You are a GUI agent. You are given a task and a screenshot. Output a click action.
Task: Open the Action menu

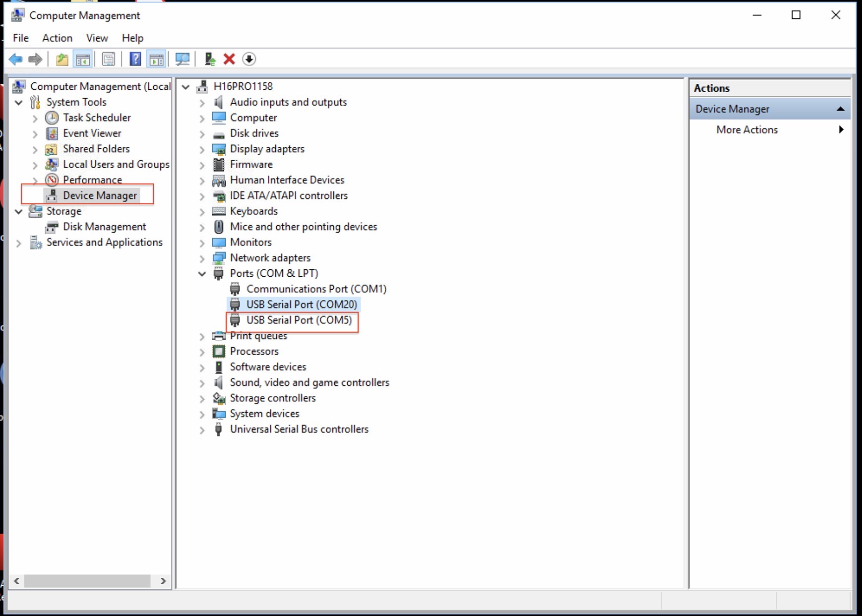57,38
